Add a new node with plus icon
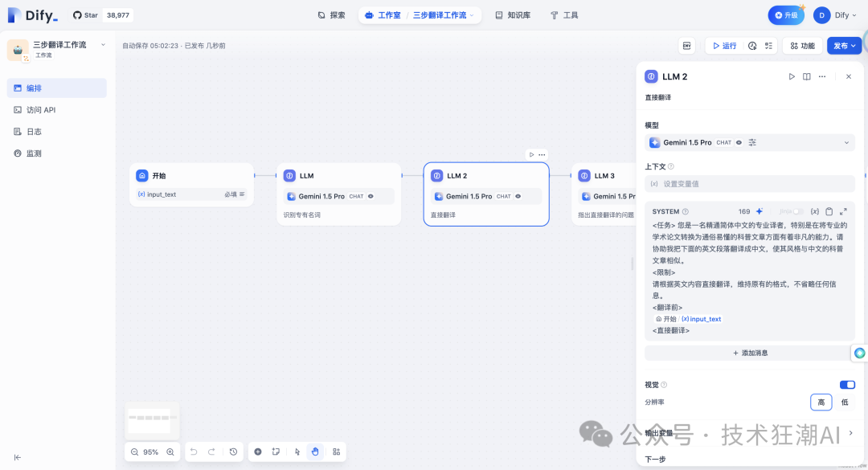The height and width of the screenshot is (470, 868). pyautogui.click(x=258, y=452)
